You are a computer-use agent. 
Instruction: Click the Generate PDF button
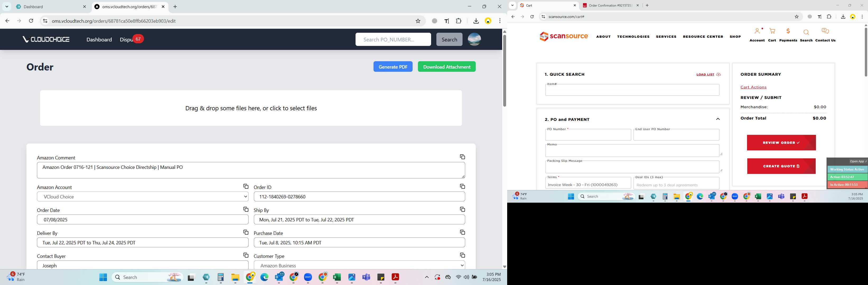(393, 66)
